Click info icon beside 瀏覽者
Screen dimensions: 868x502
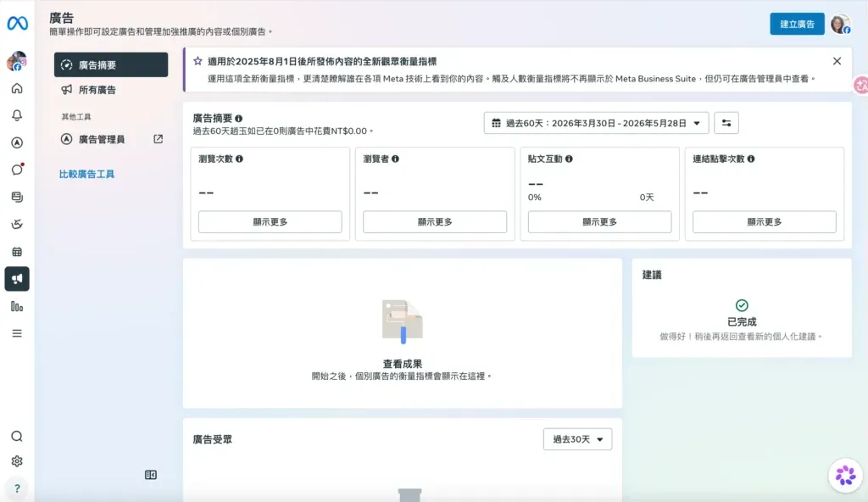[x=395, y=159]
